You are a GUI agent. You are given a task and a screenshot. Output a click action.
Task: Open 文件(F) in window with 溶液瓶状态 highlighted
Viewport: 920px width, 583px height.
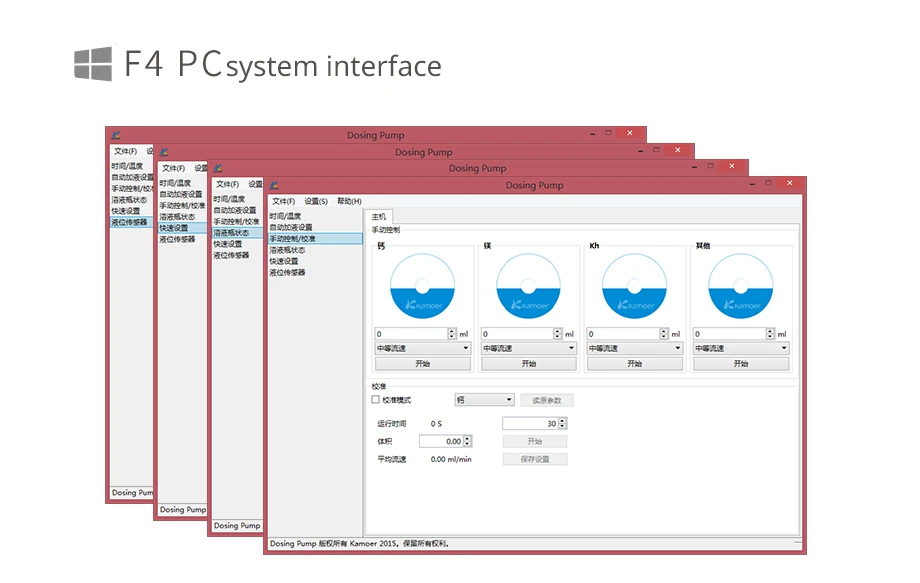227,184
